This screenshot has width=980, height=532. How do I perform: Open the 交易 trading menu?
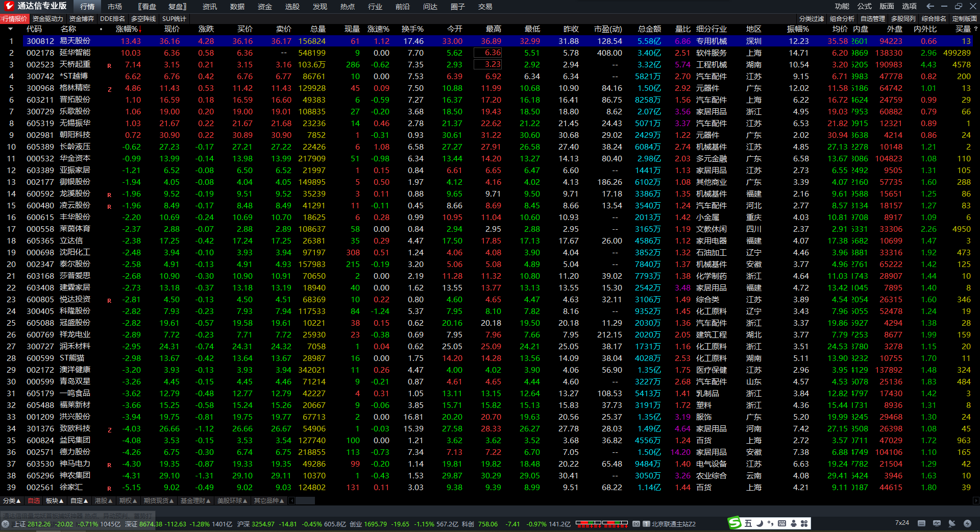485,7
